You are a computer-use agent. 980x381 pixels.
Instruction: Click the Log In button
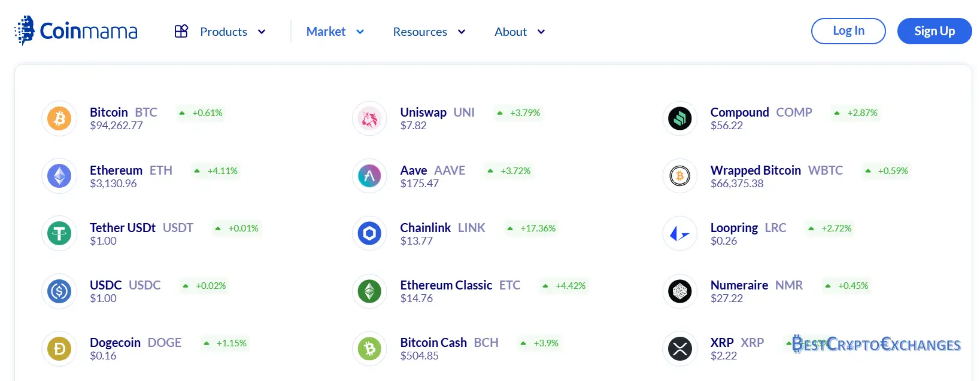click(848, 31)
